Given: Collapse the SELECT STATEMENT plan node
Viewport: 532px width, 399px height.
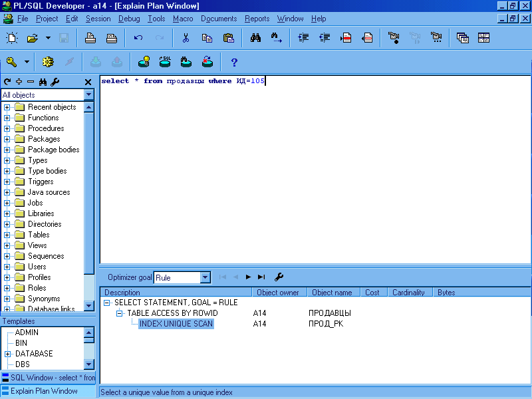Looking at the screenshot, I should tap(107, 303).
